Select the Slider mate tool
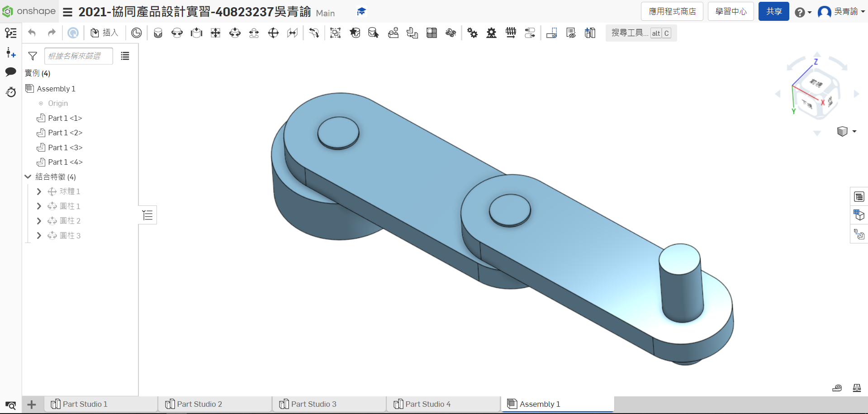The width and height of the screenshot is (868, 414). (196, 33)
